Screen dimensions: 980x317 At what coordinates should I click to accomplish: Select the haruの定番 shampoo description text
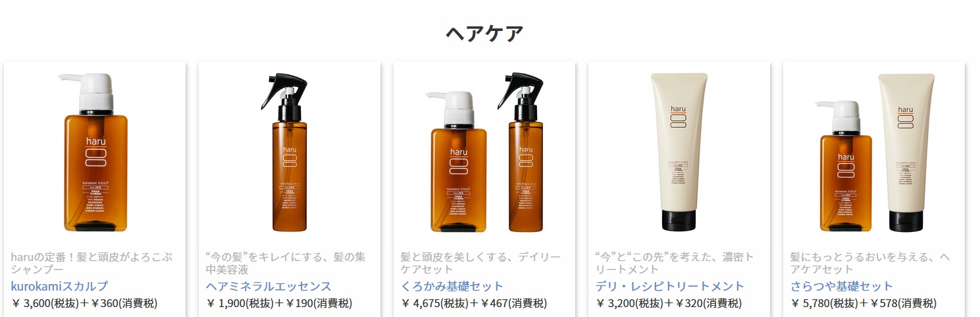[x=90, y=262]
